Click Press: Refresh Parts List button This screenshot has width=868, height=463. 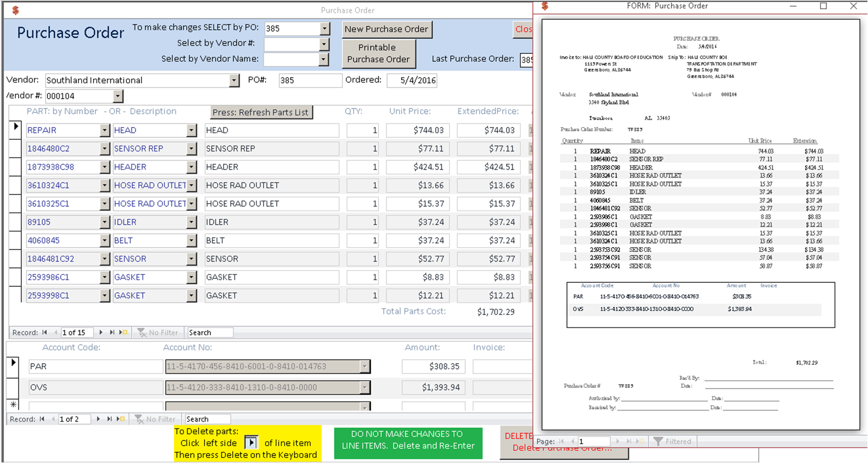pos(261,112)
